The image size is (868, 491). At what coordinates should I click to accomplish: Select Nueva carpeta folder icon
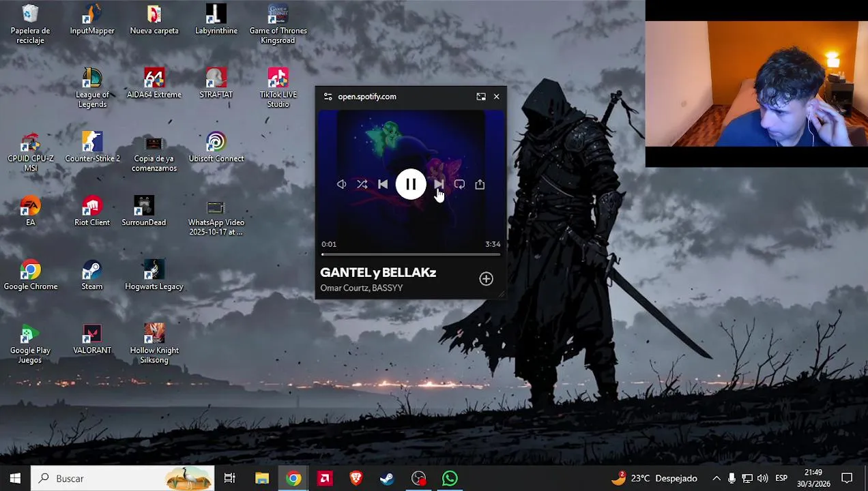click(154, 19)
